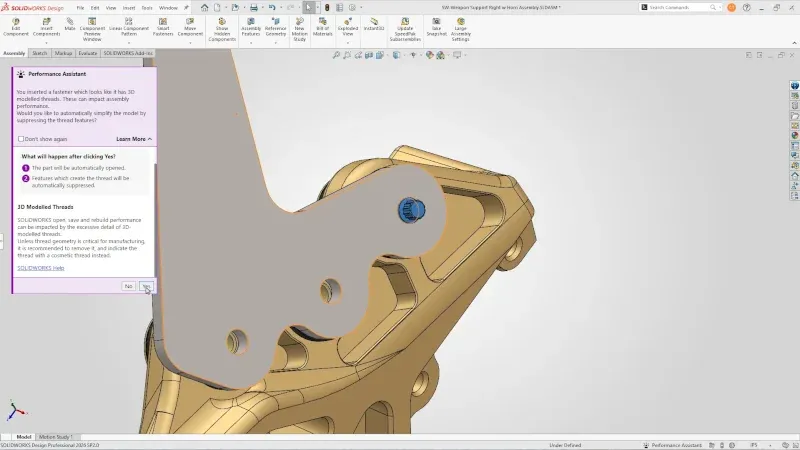Expand Exploded View dropdown arrow
Viewport: 800px width, 450px height.
(347, 43)
